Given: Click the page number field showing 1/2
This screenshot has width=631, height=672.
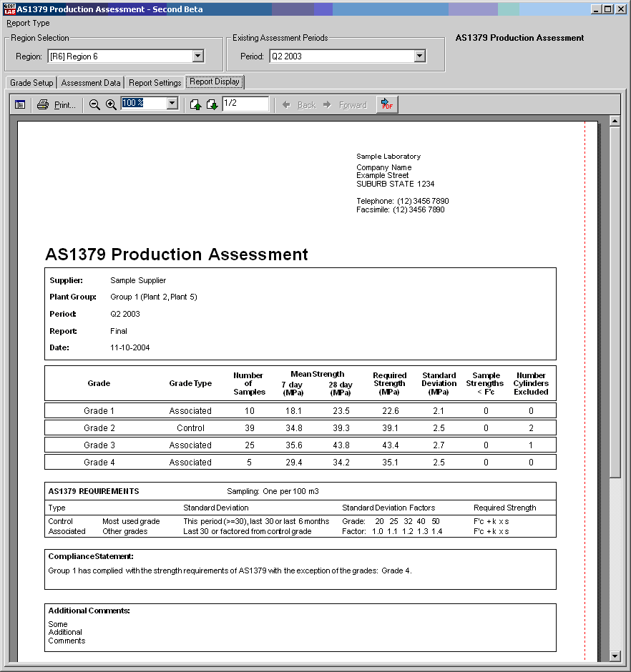Looking at the screenshot, I should [x=245, y=104].
